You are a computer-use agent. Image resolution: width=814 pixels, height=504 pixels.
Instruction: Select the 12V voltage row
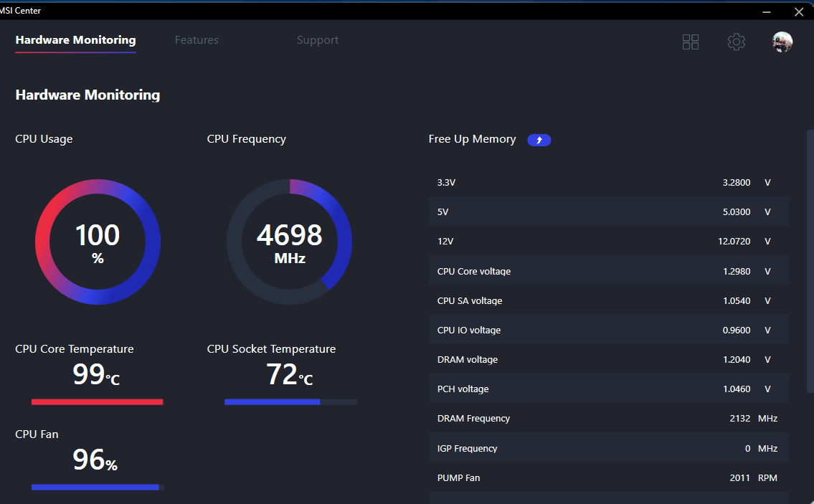pyautogui.click(x=608, y=242)
